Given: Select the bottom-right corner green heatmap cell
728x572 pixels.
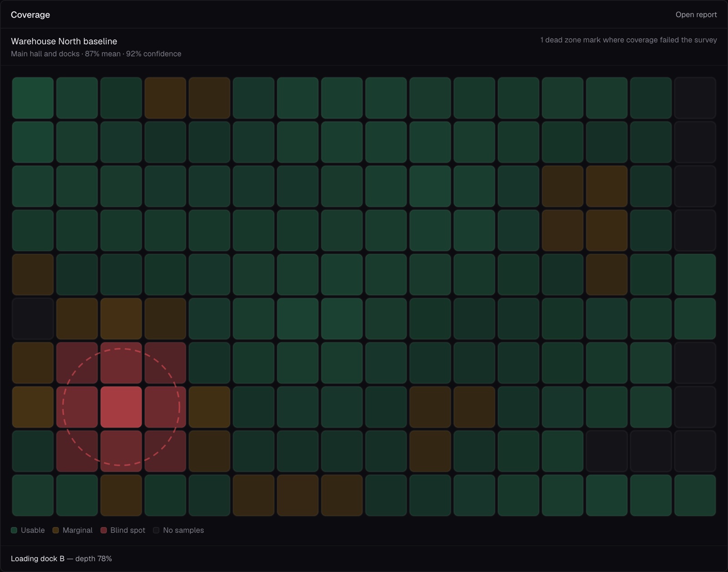Looking at the screenshot, I should pos(695,495).
